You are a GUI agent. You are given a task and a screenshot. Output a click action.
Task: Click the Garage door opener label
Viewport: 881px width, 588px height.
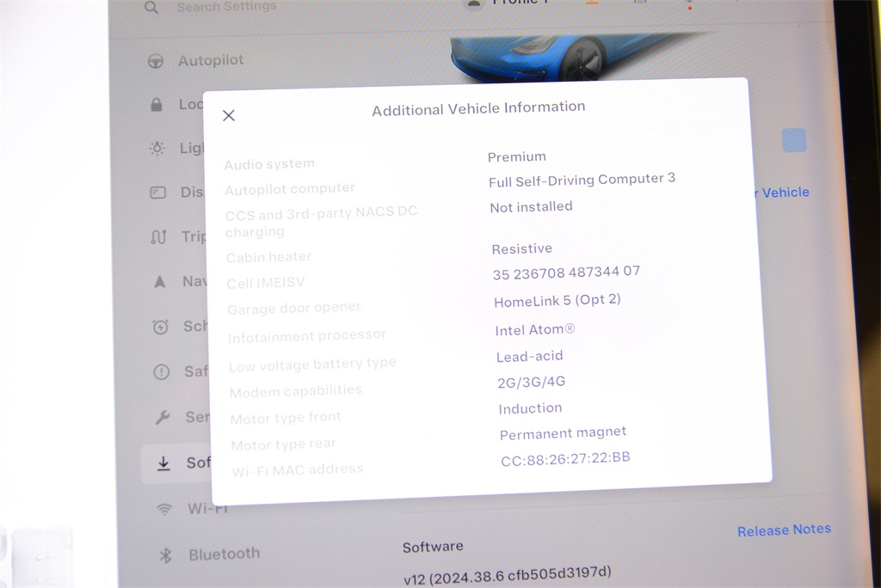[x=294, y=309]
